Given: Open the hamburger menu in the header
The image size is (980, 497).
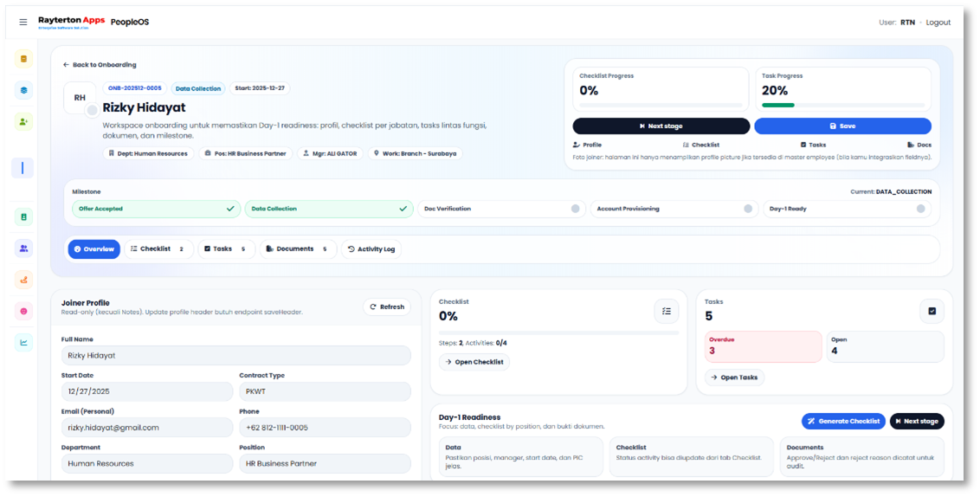Looking at the screenshot, I should point(23,23).
